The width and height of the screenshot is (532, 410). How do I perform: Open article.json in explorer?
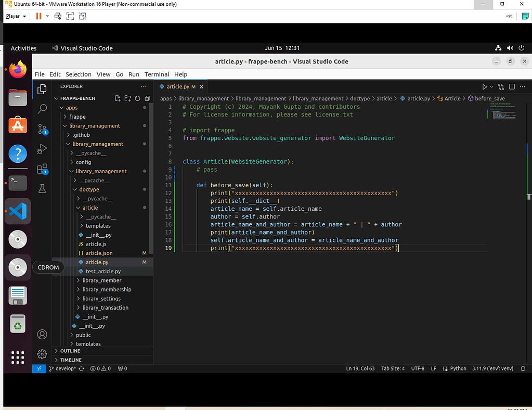pos(99,253)
